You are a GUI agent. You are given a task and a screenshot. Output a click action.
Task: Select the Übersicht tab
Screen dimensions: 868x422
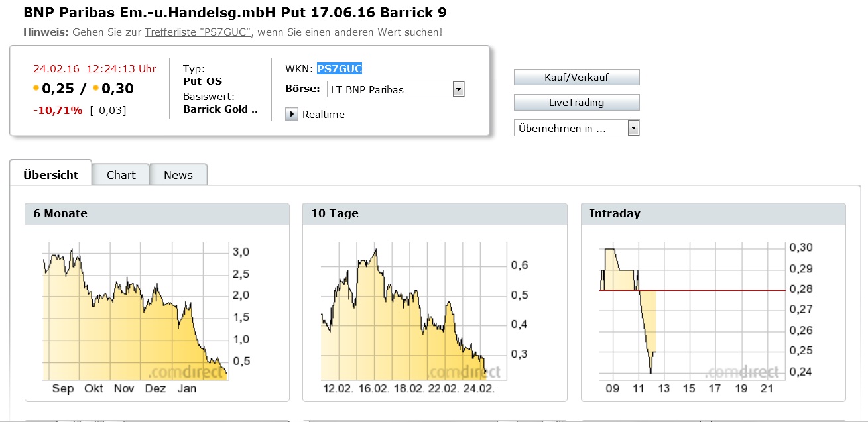(x=50, y=174)
